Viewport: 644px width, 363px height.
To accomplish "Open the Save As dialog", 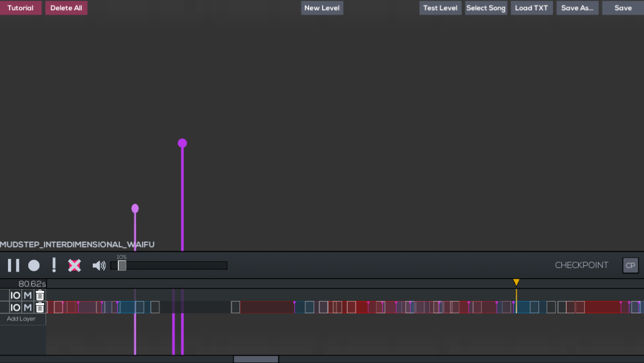I will 577,8.
